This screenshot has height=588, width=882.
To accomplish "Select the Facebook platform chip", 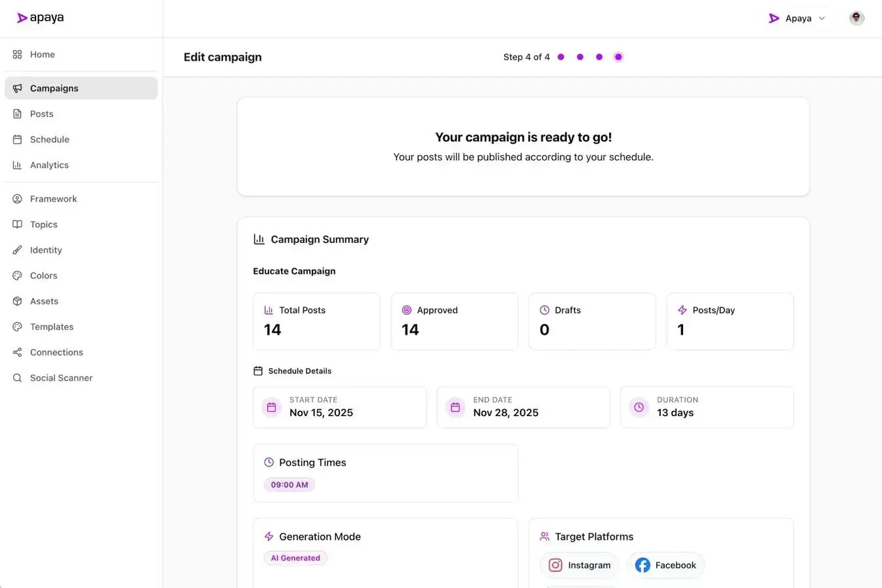I will (x=665, y=565).
